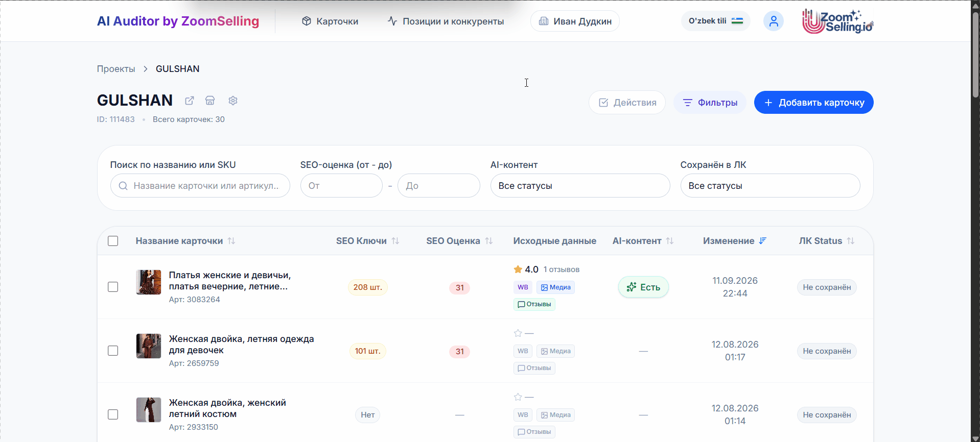Click the SEO score До input field

click(x=438, y=186)
